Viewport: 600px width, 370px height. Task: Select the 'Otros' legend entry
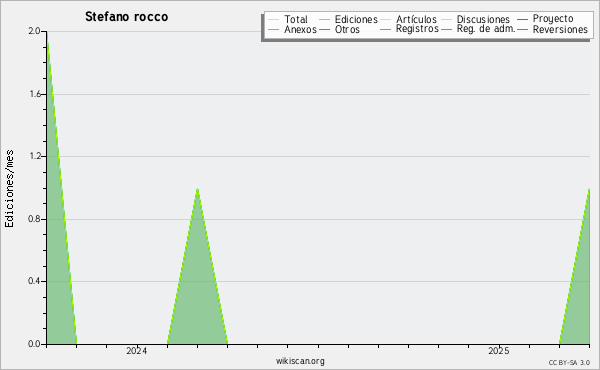[x=339, y=29]
